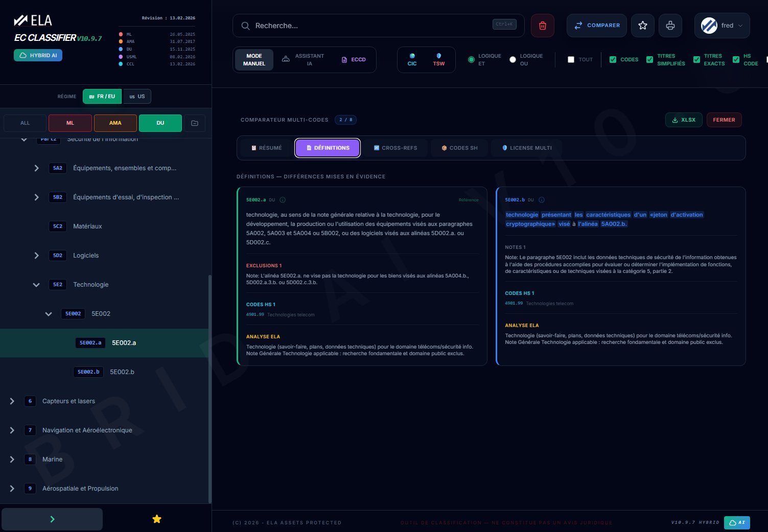This screenshot has width=768, height=532.
Task: Switch to the CROSS-REFS tab
Action: pos(395,148)
